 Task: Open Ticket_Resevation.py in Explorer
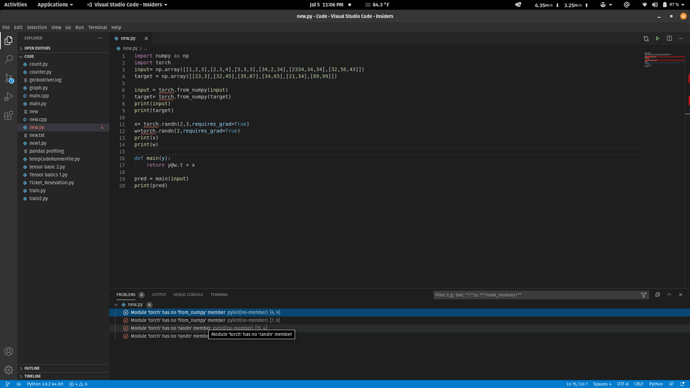[51, 183]
